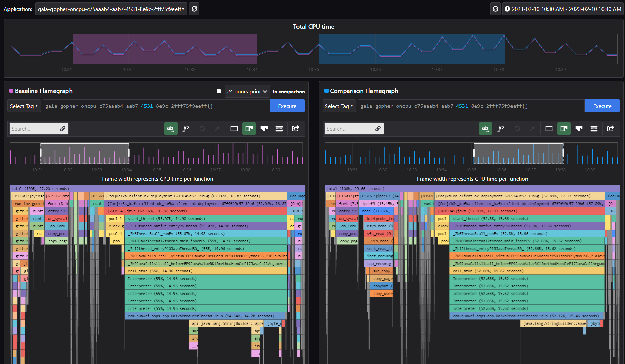Enable the '24 hours prior' sync checkbox

(219, 91)
